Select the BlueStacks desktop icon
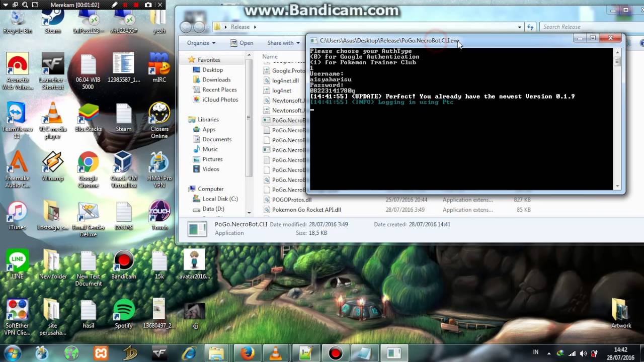This screenshot has height=362, width=644. coord(88,117)
